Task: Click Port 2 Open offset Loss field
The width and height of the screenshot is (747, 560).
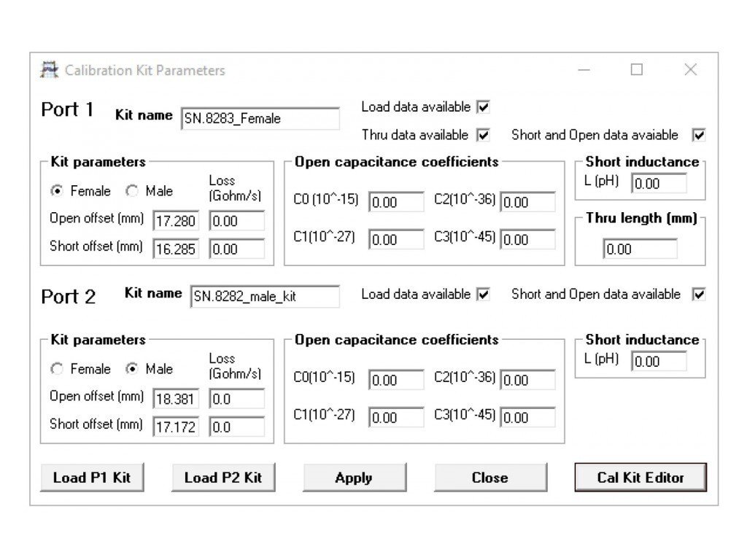Action: (237, 399)
